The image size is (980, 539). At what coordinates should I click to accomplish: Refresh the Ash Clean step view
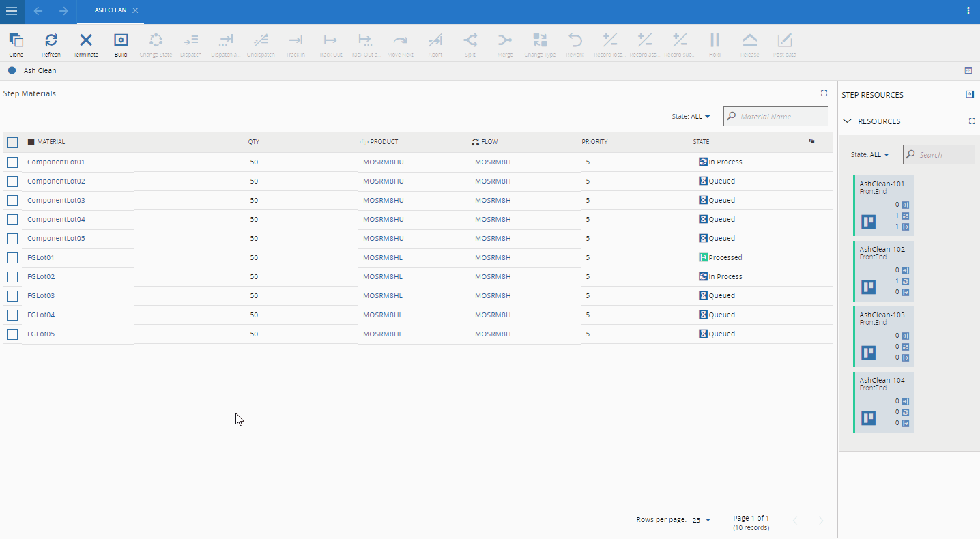[x=51, y=44]
